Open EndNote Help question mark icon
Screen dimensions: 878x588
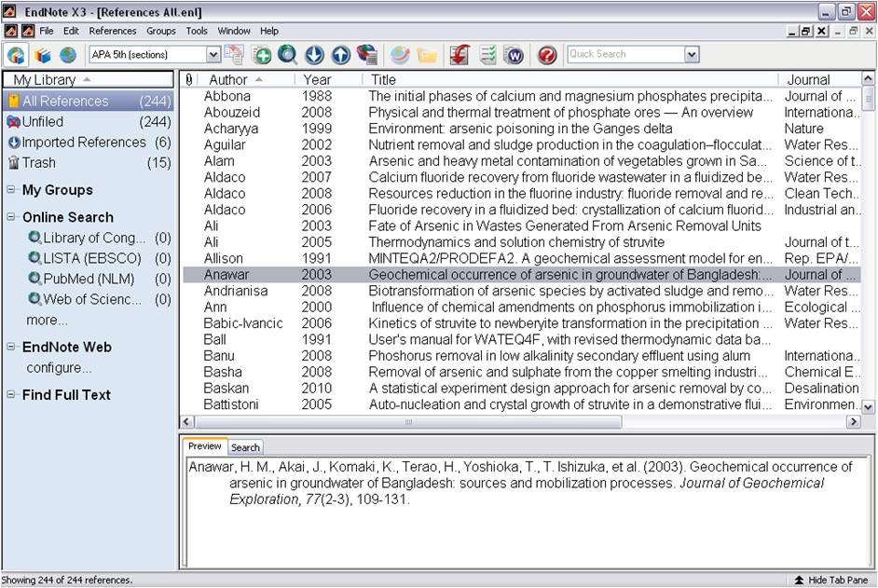coord(547,55)
